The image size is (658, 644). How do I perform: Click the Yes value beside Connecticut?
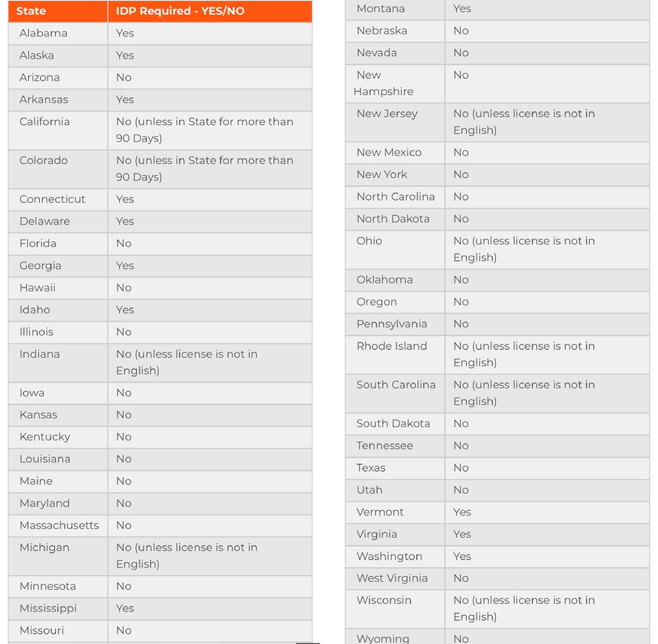[125, 199]
